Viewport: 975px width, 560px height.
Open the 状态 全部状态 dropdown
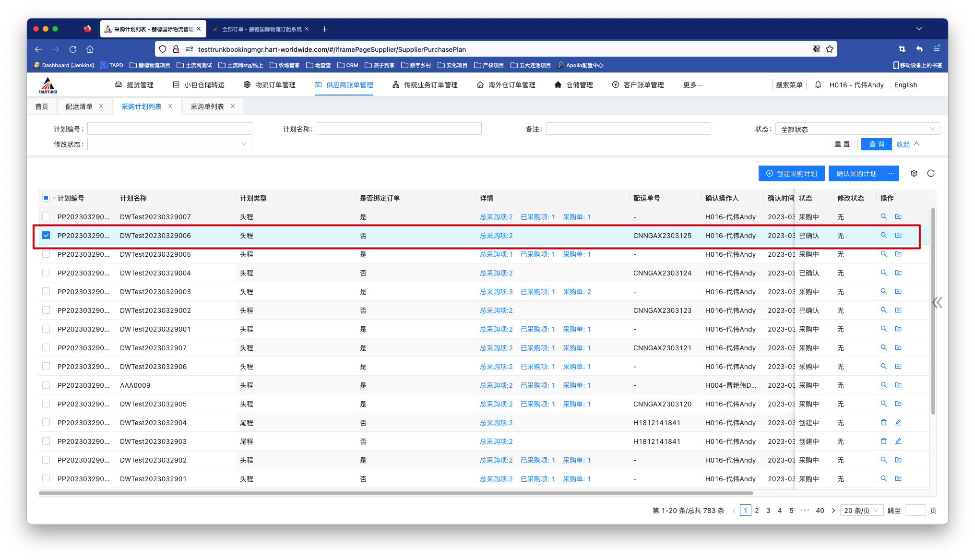tap(857, 129)
